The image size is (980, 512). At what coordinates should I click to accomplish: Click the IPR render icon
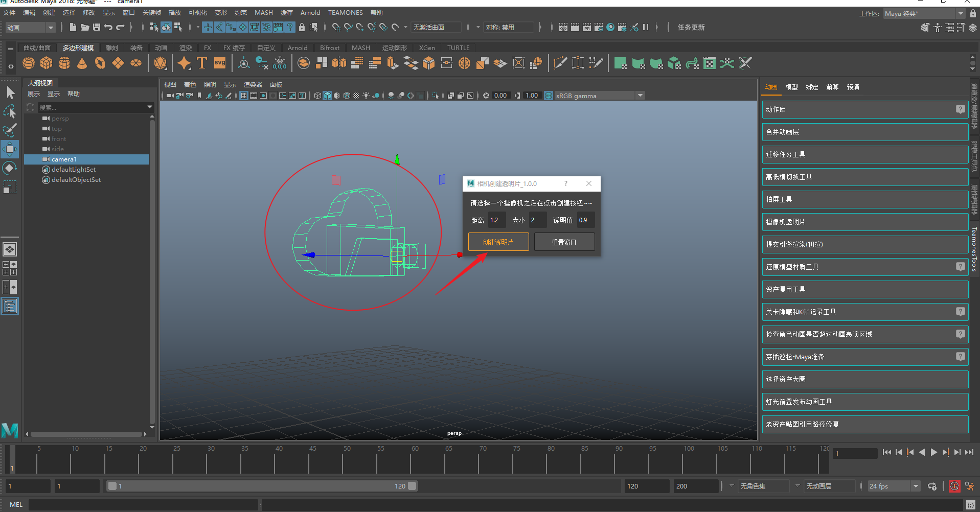tap(586, 27)
